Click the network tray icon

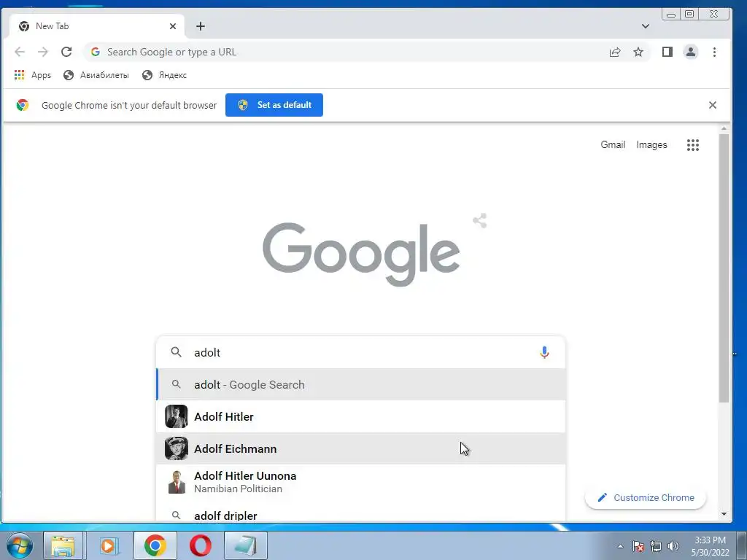(656, 546)
